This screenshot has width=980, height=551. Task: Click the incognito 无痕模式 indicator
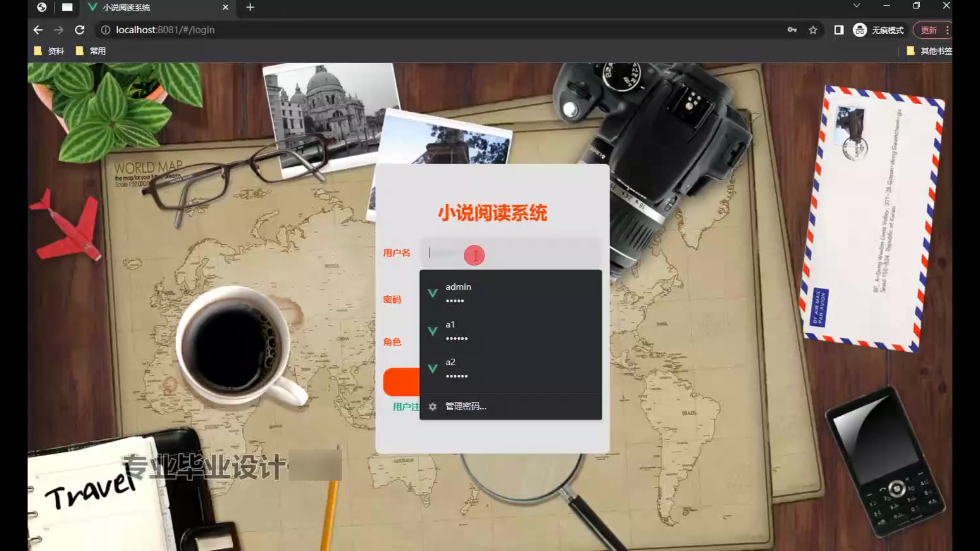878,30
